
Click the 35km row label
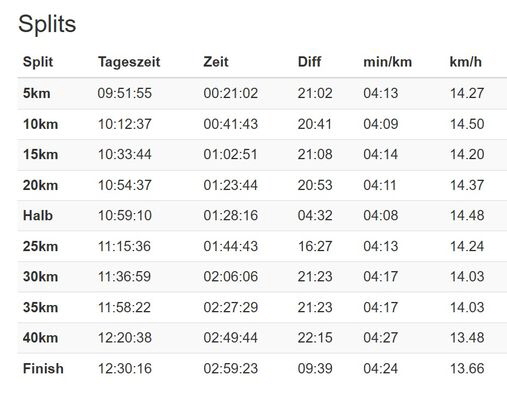40,307
